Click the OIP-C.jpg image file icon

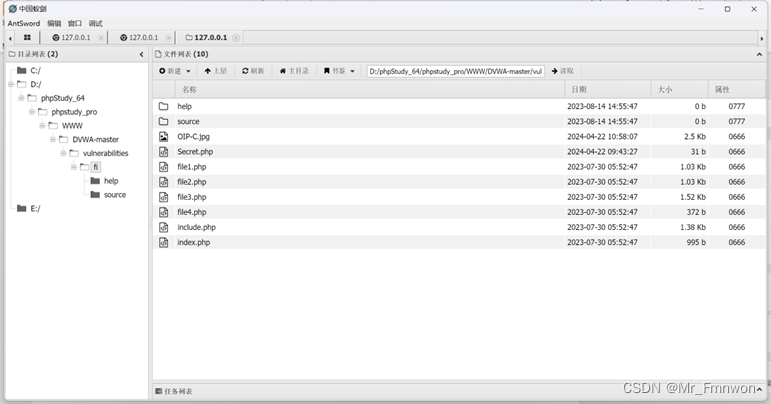point(164,137)
